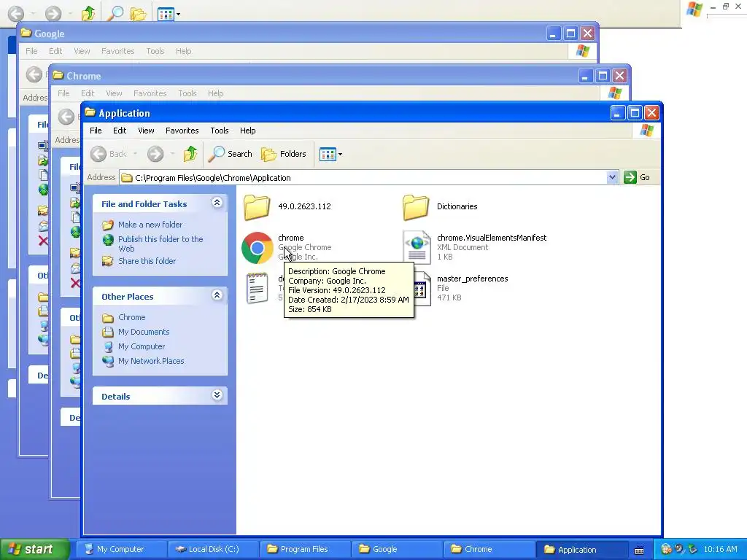
Task: Toggle the Folders pane in Application window
Action: click(284, 154)
